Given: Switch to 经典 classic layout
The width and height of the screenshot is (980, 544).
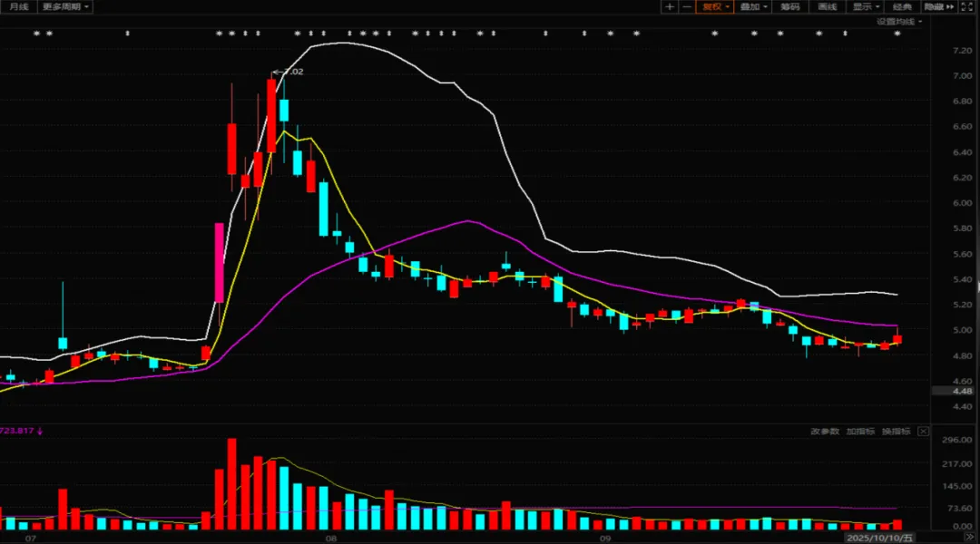Looking at the screenshot, I should [x=903, y=7].
